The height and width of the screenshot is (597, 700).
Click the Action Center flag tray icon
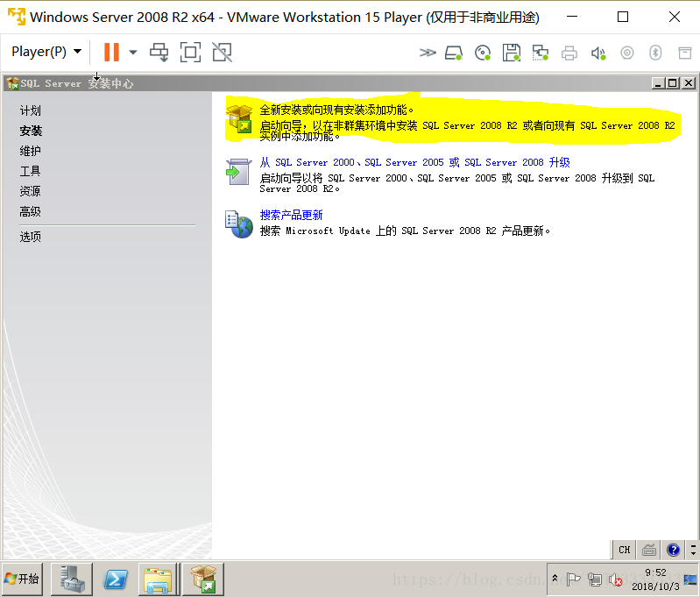pyautogui.click(x=574, y=579)
